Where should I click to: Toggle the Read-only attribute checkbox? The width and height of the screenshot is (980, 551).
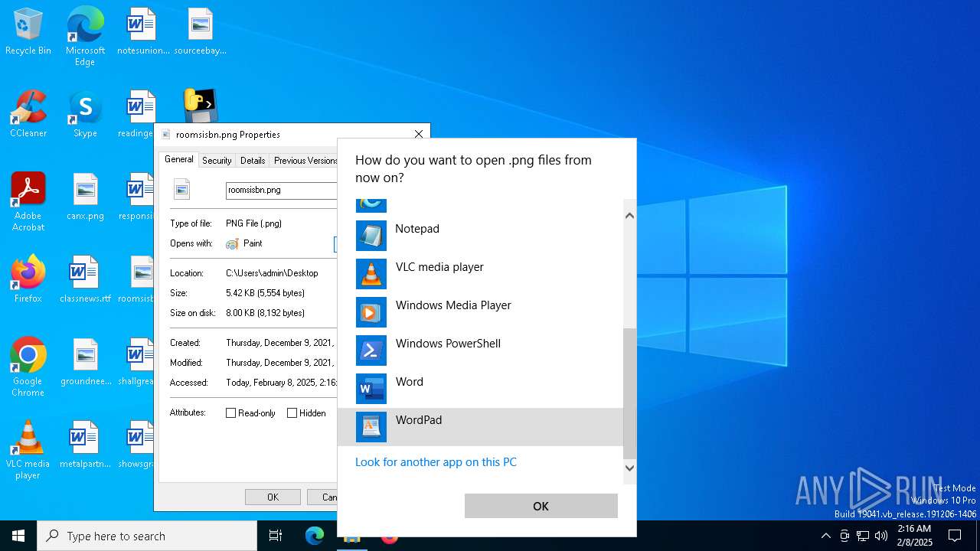[x=230, y=413]
